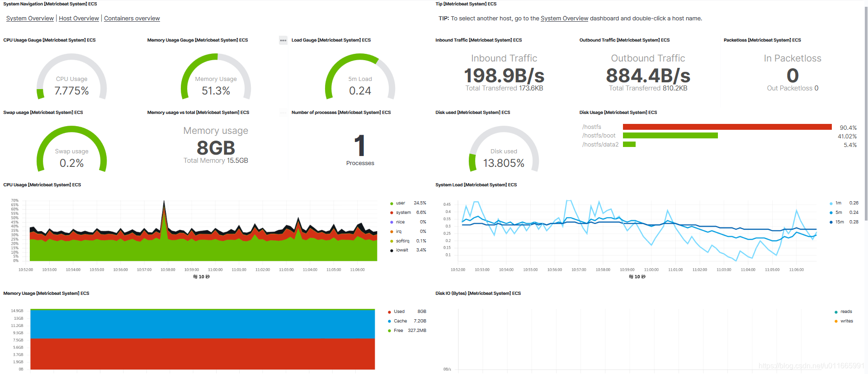Click the green user legend dot
Screen dimensions: 868x374
point(392,204)
